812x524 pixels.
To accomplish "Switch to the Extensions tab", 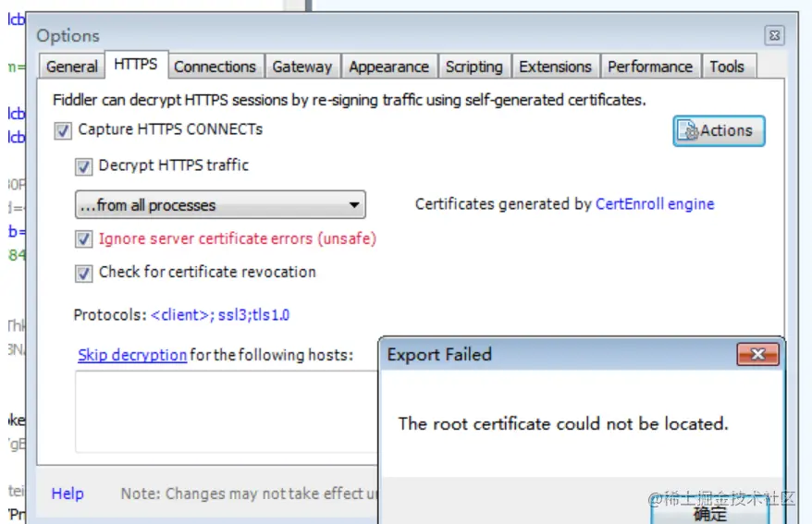I will (555, 67).
